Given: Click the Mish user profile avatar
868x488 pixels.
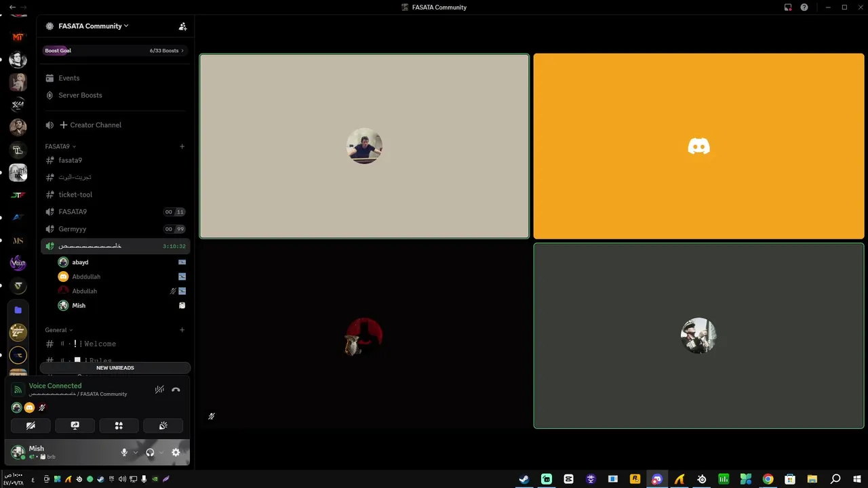Looking at the screenshot, I should [x=18, y=452].
